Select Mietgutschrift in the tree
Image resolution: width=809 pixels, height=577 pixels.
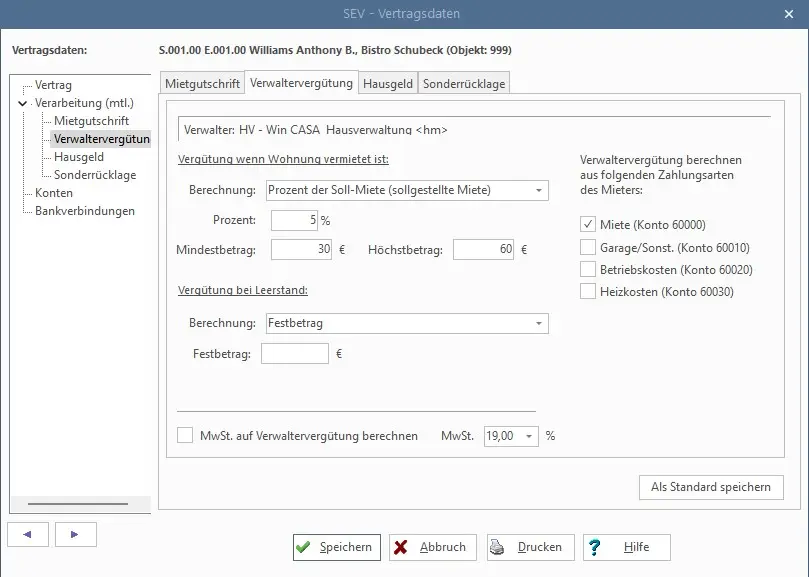click(91, 121)
